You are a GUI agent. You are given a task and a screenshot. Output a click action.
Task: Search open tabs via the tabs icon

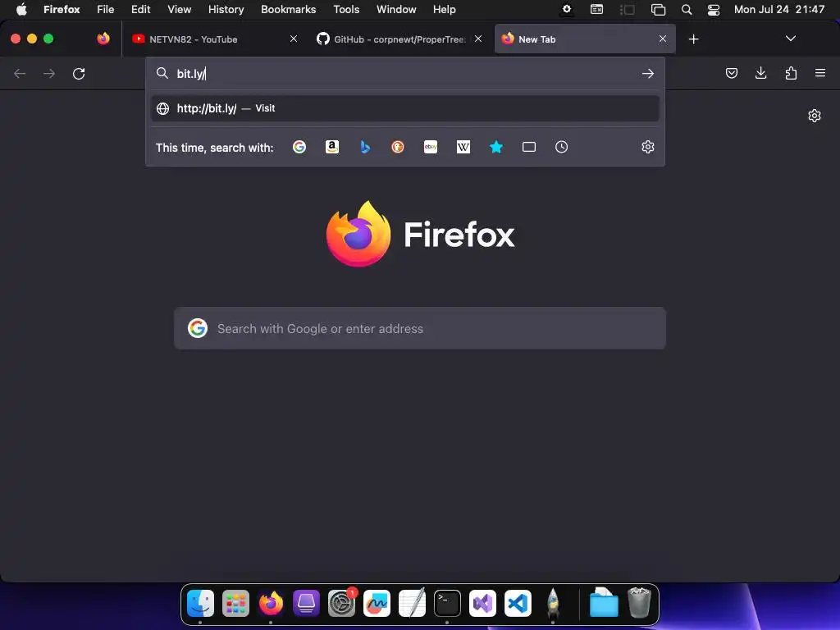point(529,147)
